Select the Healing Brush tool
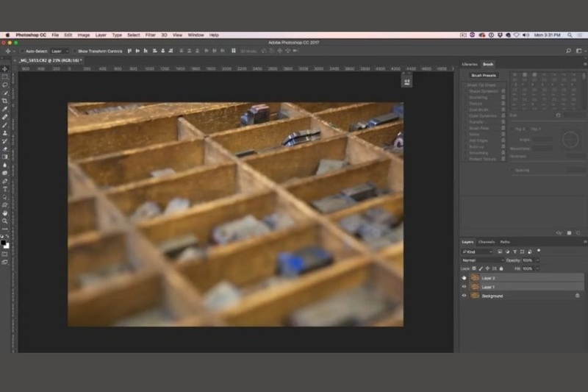Image resolution: width=588 pixels, height=392 pixels. tap(5, 117)
